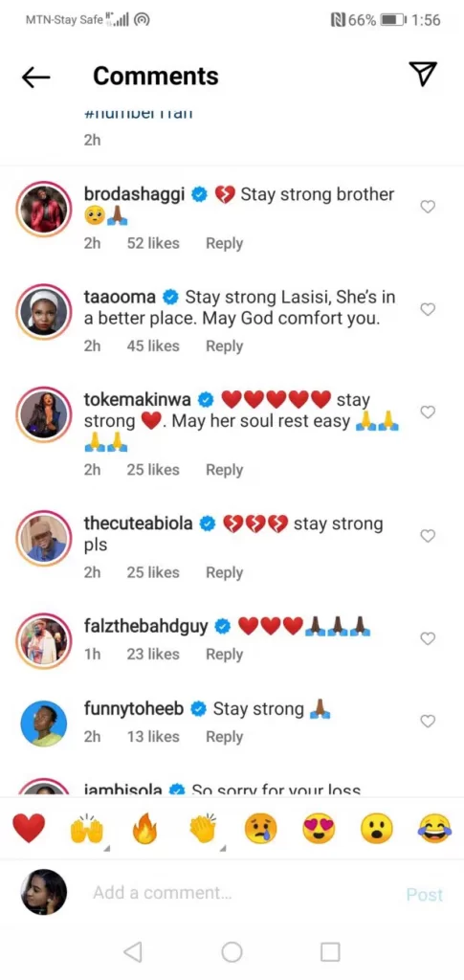Expand skin tones for raised hands emoji
This screenshot has width=464, height=980.
106,848
